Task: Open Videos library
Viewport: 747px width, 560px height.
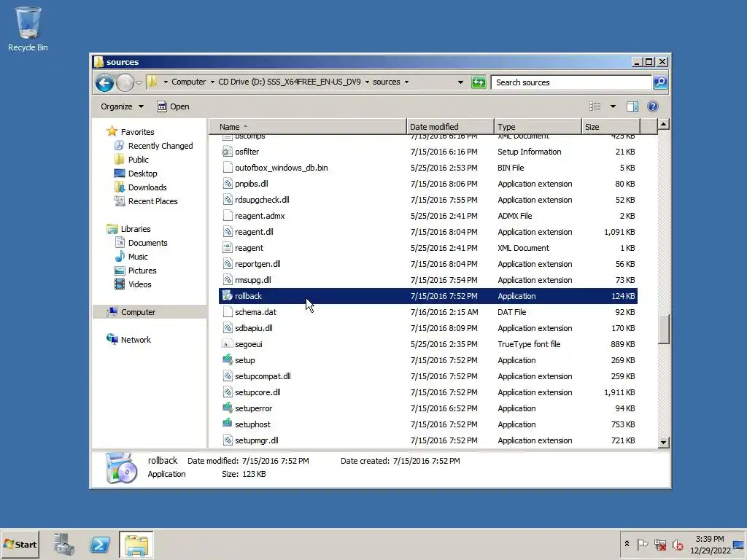Action: click(139, 284)
